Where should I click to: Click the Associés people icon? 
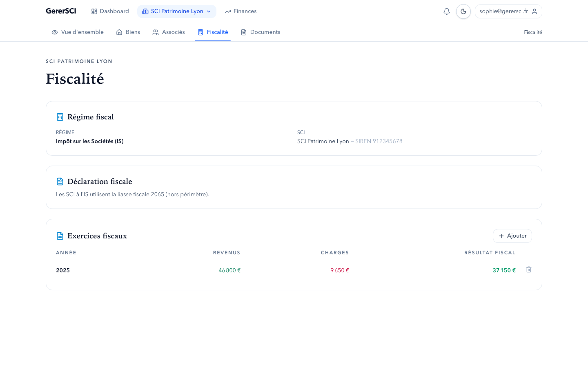tap(156, 32)
